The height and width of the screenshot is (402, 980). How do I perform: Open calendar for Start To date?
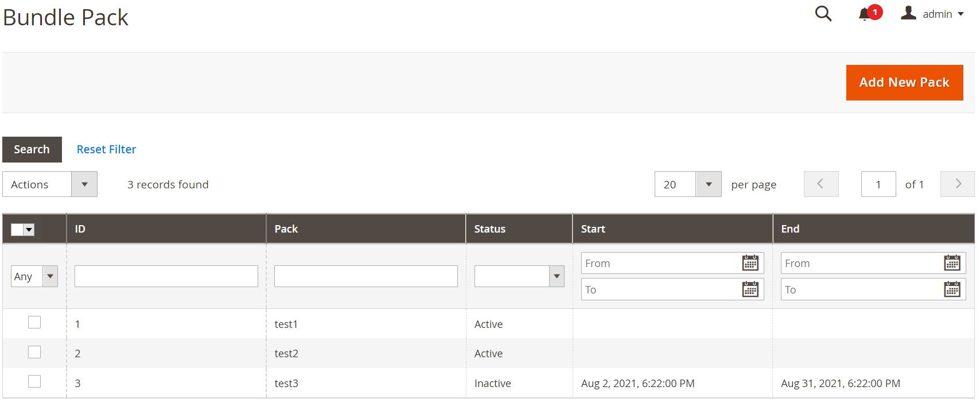click(750, 289)
